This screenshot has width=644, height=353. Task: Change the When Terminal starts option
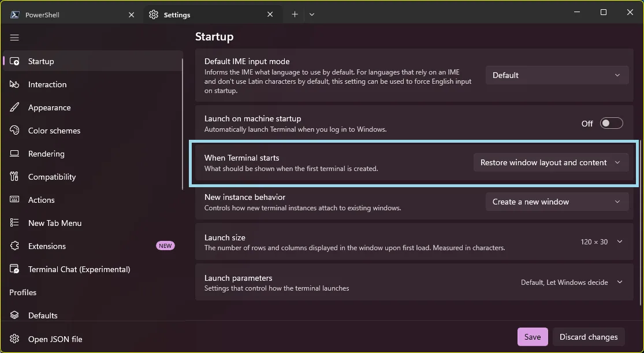click(550, 162)
